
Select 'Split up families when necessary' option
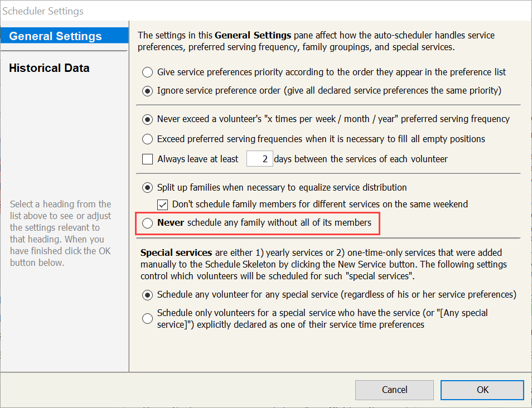(x=147, y=187)
